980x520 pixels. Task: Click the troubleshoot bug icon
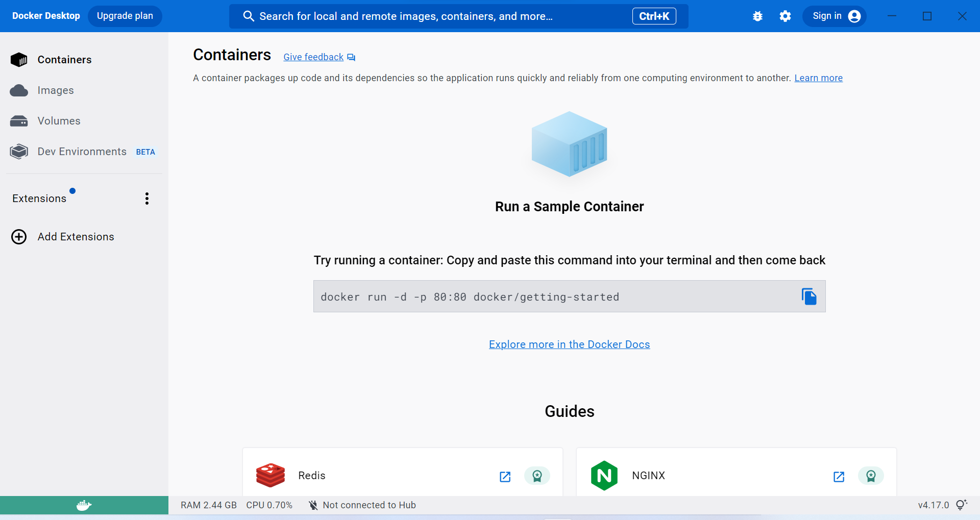pyautogui.click(x=757, y=16)
